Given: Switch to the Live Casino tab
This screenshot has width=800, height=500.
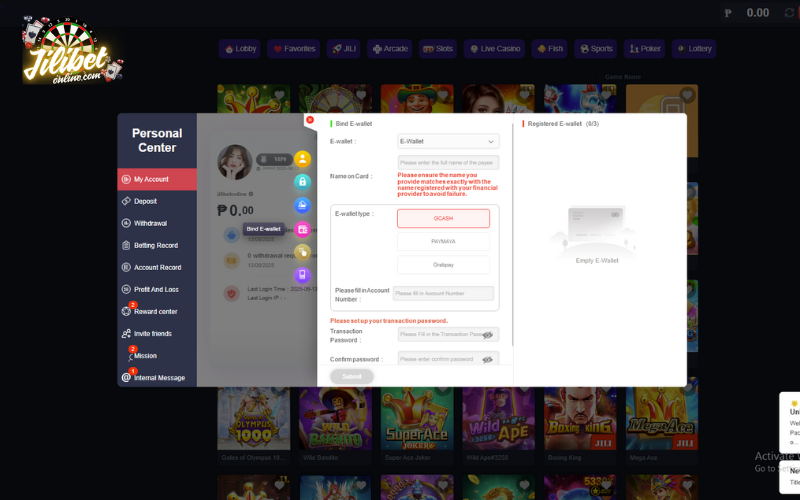Looking at the screenshot, I should 494,49.
